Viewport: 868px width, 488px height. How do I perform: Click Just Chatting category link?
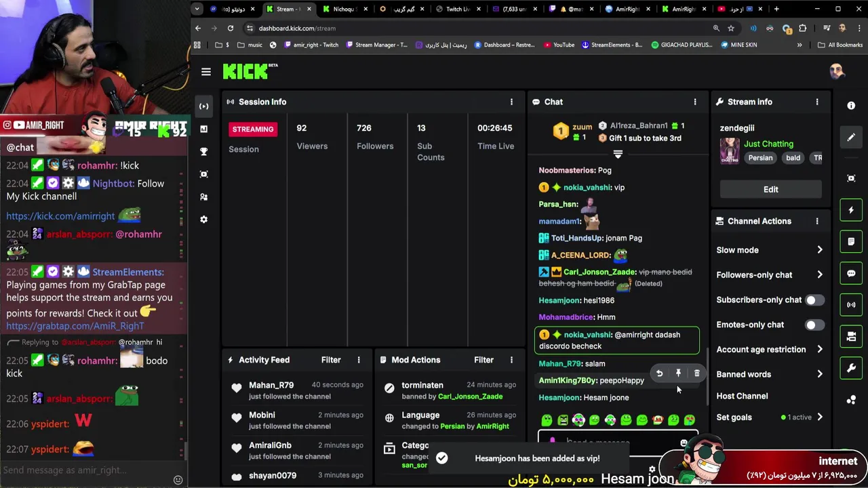pos(768,144)
